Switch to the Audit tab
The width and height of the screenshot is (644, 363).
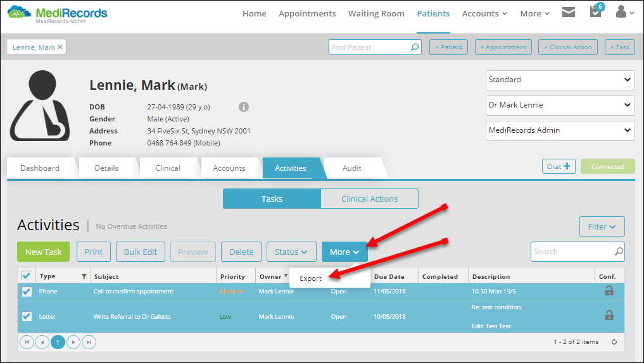(352, 168)
